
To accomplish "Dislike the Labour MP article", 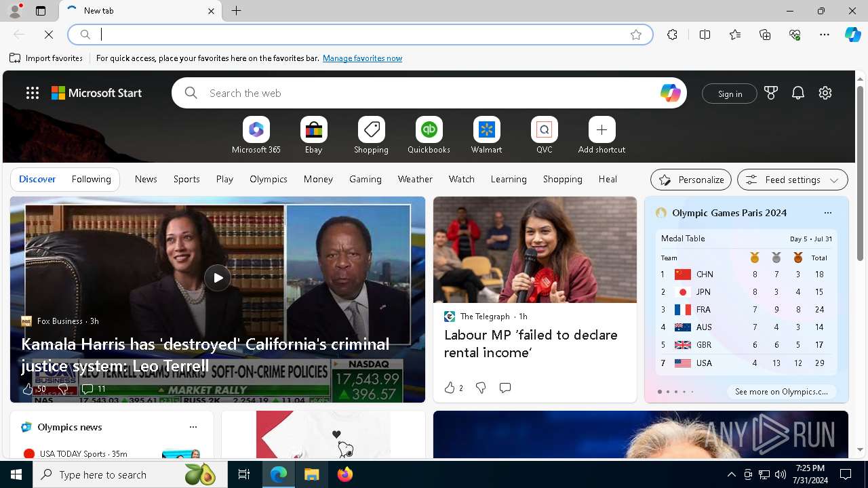I will (x=481, y=388).
